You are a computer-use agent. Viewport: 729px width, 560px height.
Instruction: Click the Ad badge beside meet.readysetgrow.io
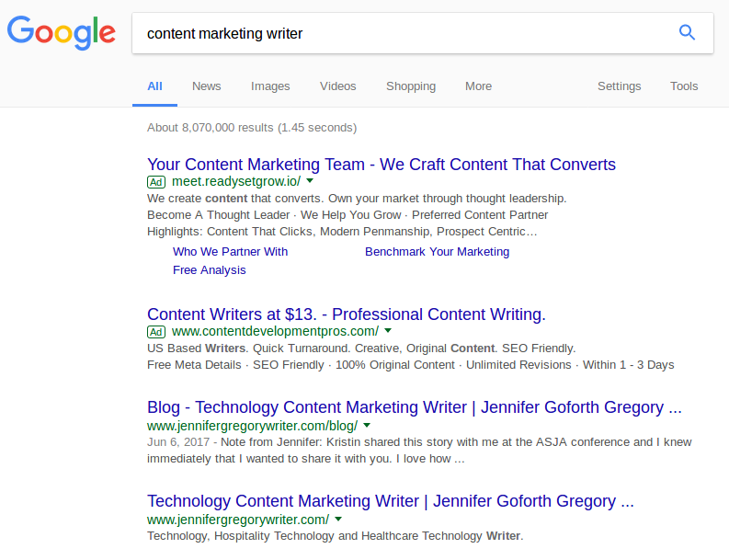156,182
